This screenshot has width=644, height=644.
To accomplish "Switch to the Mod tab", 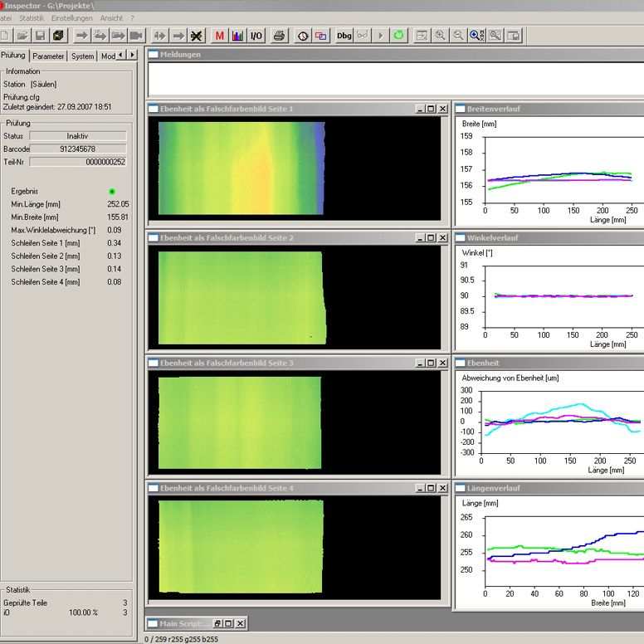I will 108,56.
